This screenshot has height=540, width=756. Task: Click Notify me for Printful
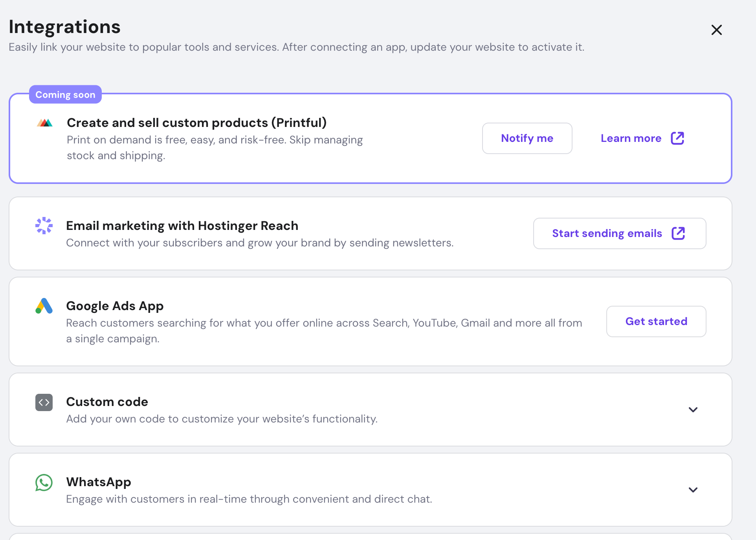tap(527, 138)
